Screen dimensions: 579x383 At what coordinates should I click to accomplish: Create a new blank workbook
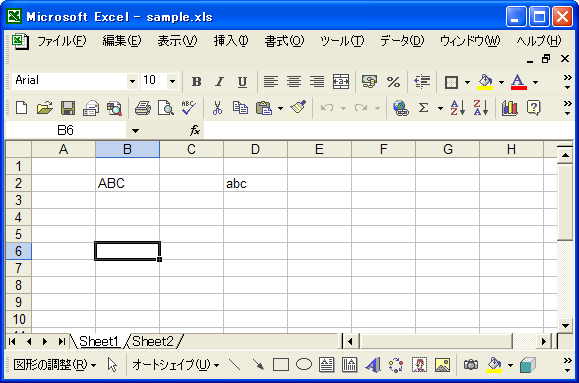tap(21, 108)
